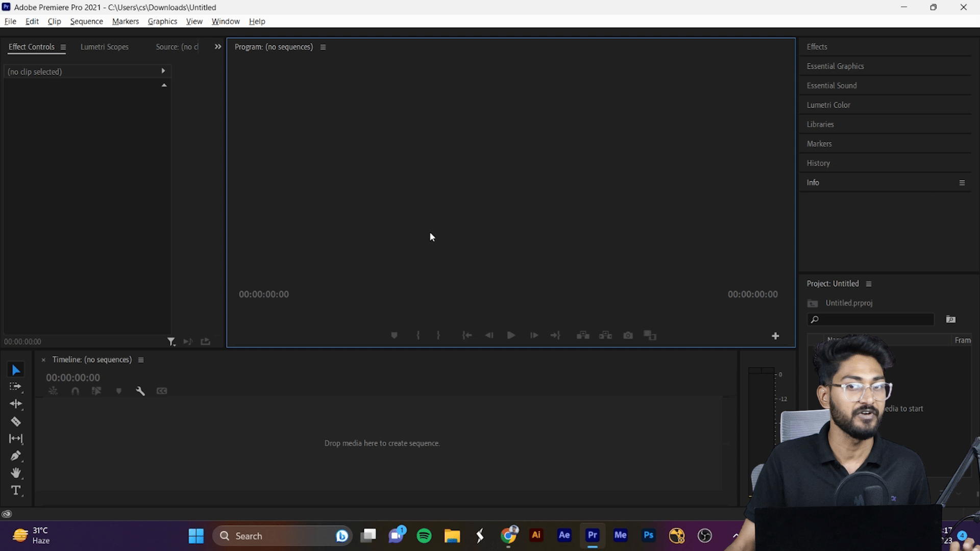980x551 pixels.
Task: Open the Program monitor panel menu
Action: (x=323, y=47)
